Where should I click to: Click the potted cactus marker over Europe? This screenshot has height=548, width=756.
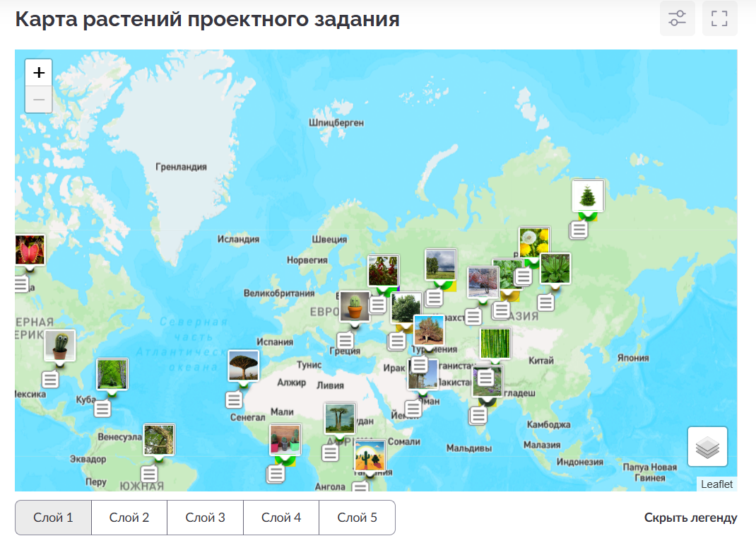click(x=354, y=307)
